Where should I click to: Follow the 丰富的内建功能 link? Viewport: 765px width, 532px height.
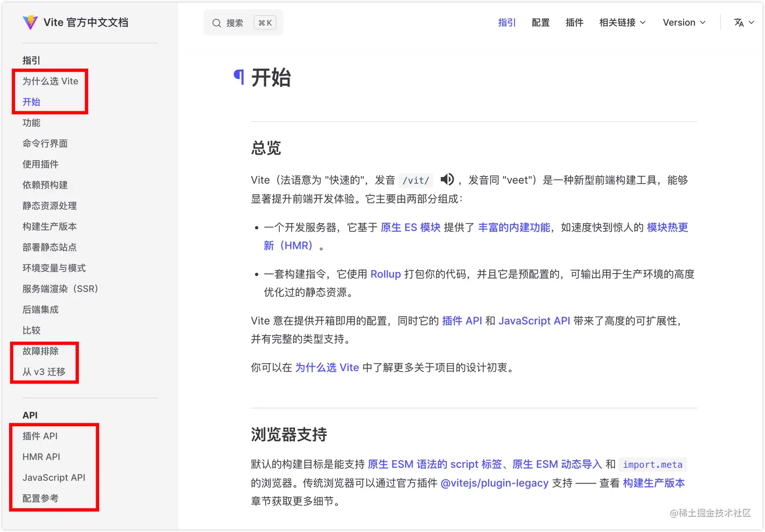tap(514, 227)
